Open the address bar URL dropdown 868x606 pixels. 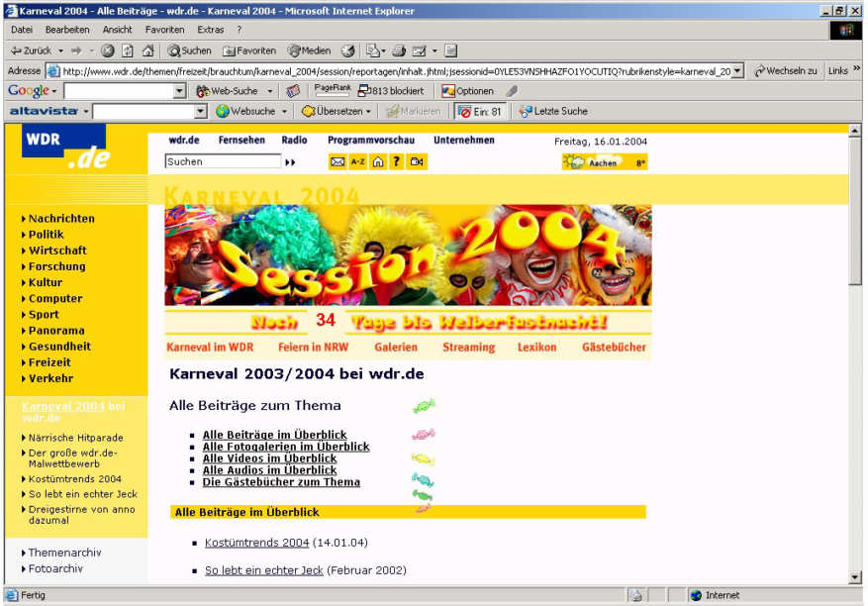pyautogui.click(x=737, y=71)
